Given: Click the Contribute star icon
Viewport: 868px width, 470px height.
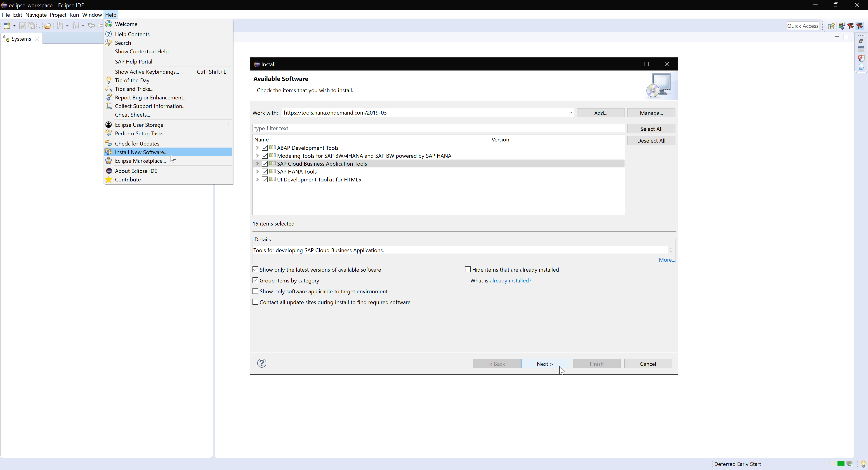Looking at the screenshot, I should (x=108, y=180).
